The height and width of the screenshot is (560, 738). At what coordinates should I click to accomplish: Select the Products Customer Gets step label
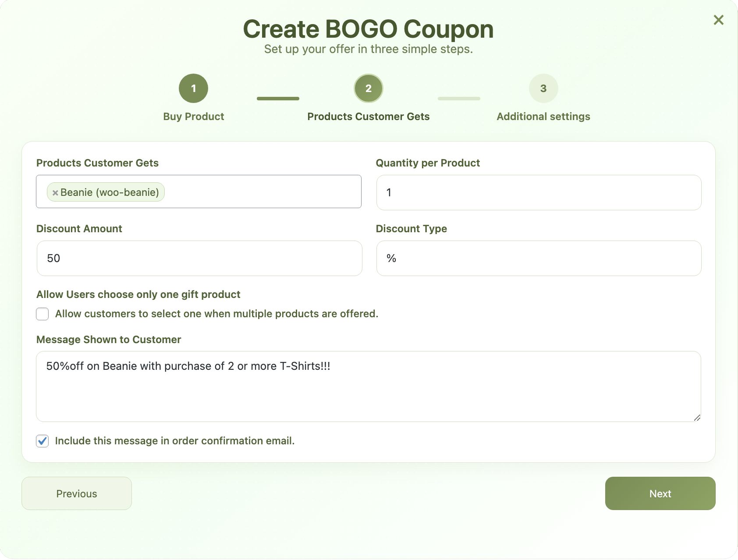(x=369, y=117)
